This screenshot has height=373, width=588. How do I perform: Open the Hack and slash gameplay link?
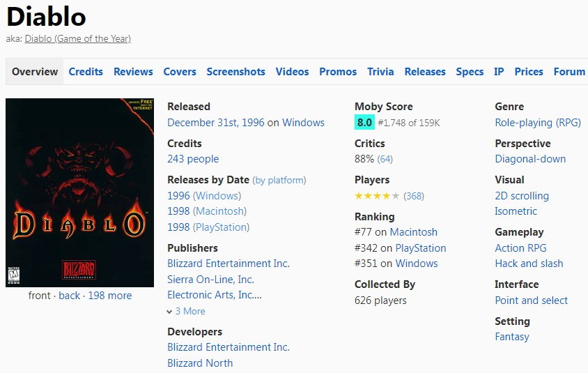click(529, 264)
